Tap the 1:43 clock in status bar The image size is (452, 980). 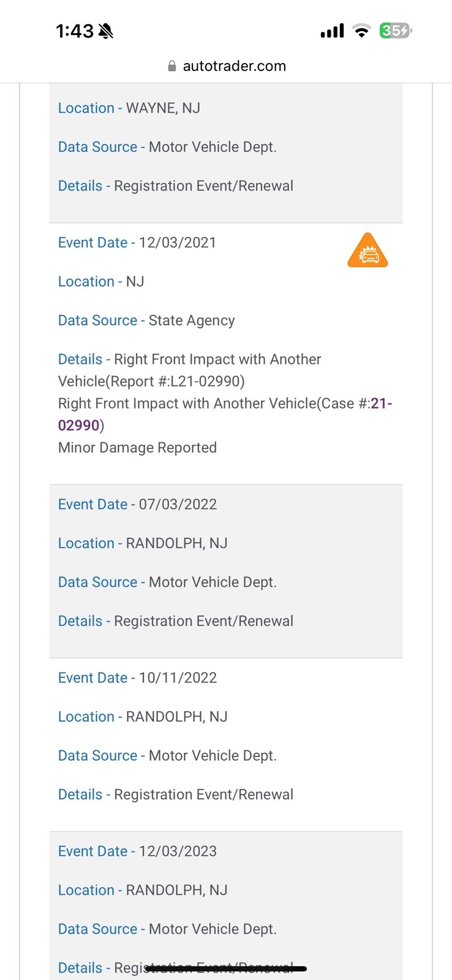(74, 31)
